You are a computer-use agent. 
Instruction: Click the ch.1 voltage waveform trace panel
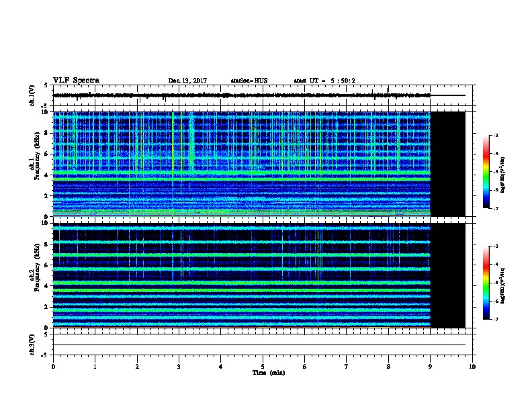(264, 95)
